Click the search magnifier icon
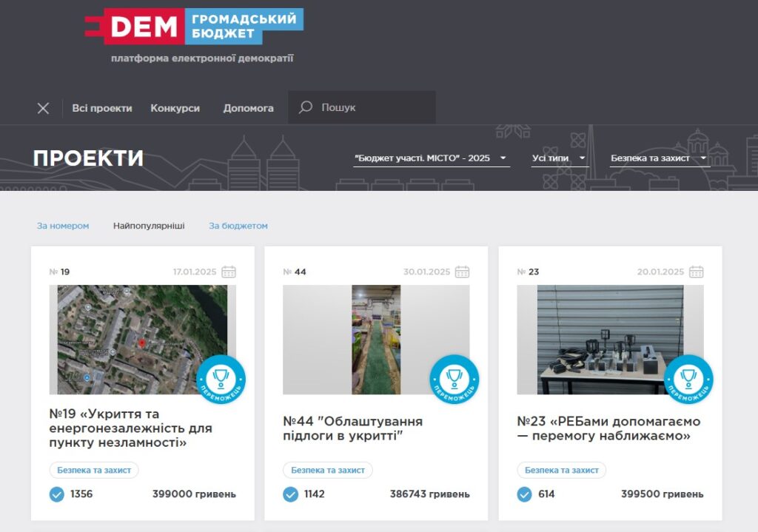 [x=305, y=108]
